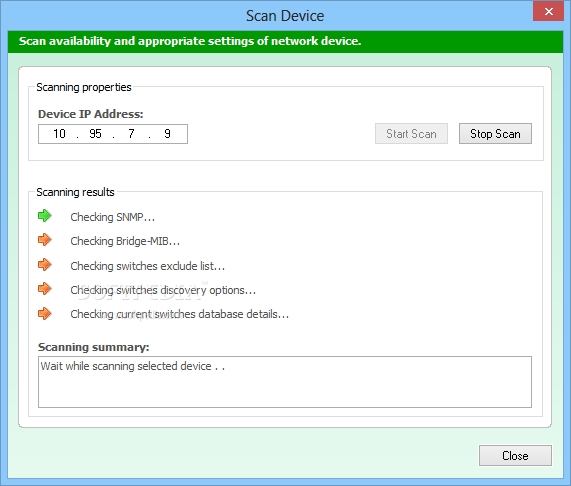Click the disabled Start Scan button
This screenshot has width=571, height=486.
point(411,134)
